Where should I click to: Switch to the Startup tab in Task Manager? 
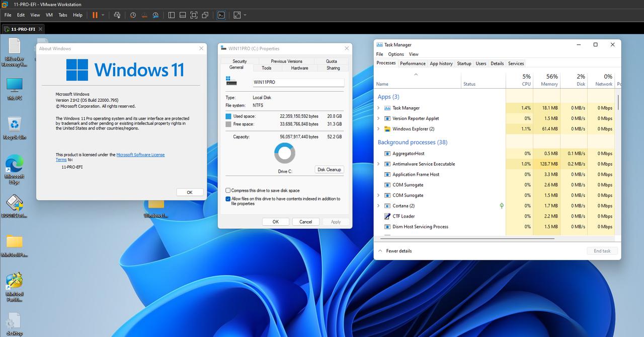pos(464,63)
